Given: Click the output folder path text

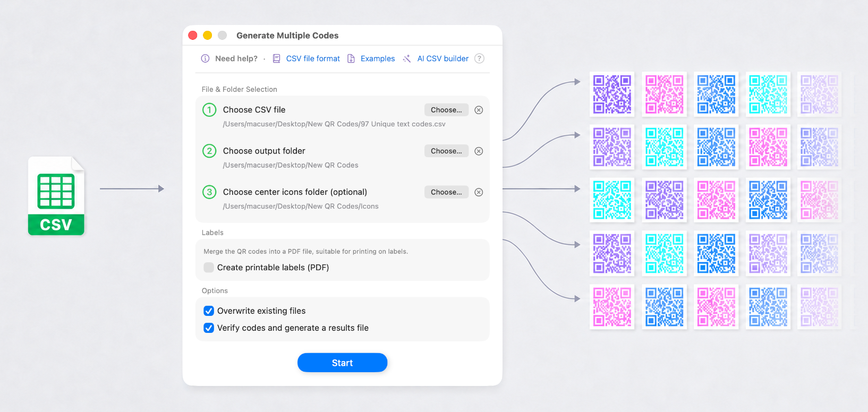Looking at the screenshot, I should point(291,165).
